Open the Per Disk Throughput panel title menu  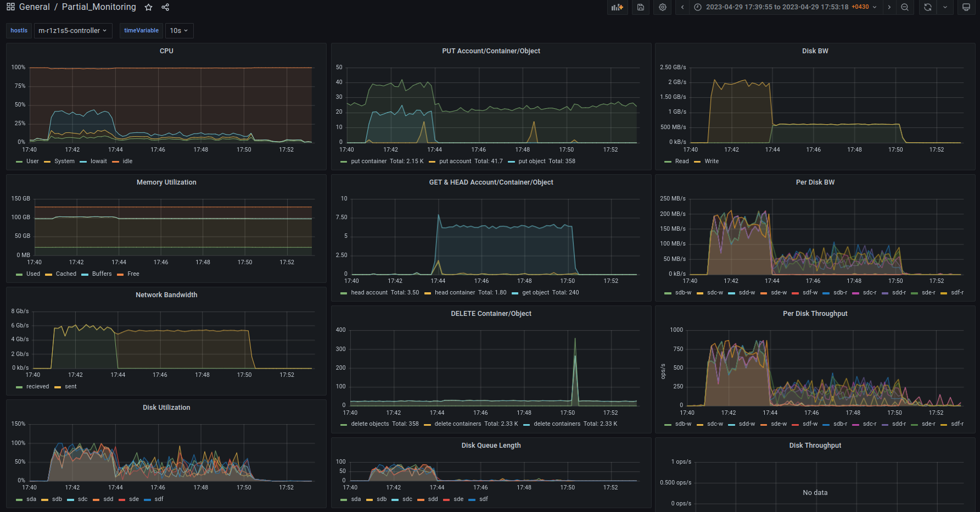coord(815,314)
